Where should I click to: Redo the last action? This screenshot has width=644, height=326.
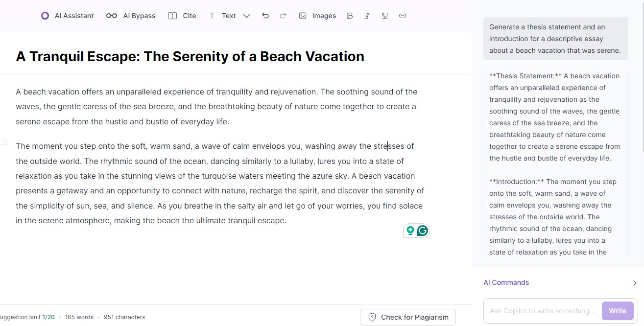pos(283,16)
